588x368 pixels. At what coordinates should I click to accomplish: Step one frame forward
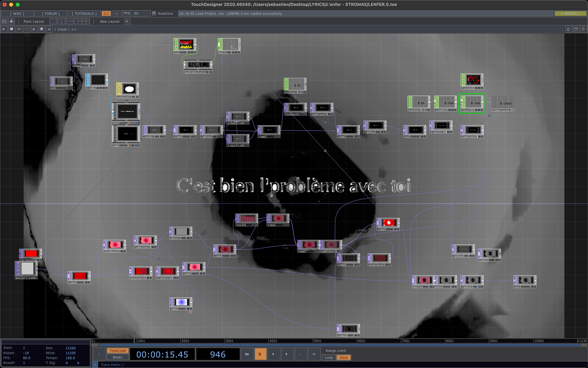(287, 354)
